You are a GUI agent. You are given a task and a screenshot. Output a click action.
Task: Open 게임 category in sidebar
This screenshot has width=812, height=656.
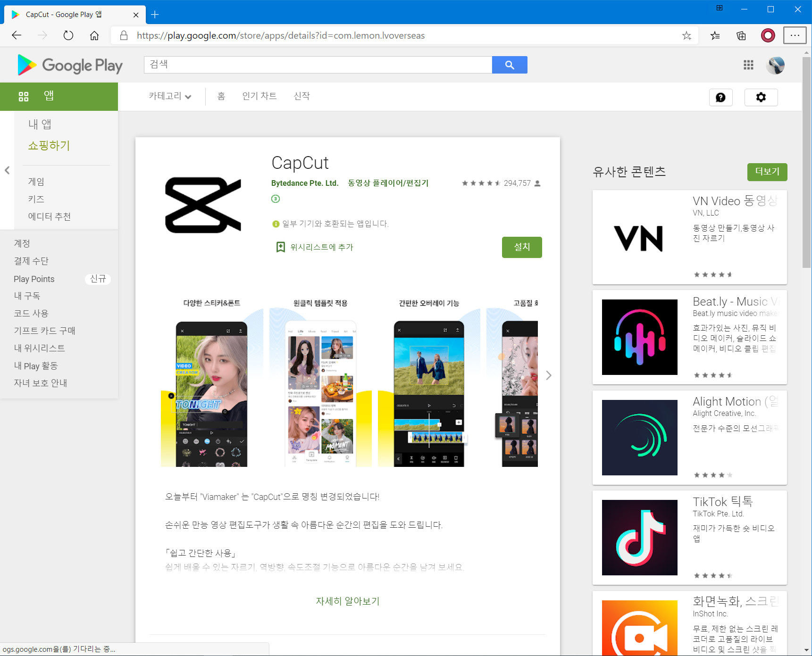pyautogui.click(x=36, y=182)
